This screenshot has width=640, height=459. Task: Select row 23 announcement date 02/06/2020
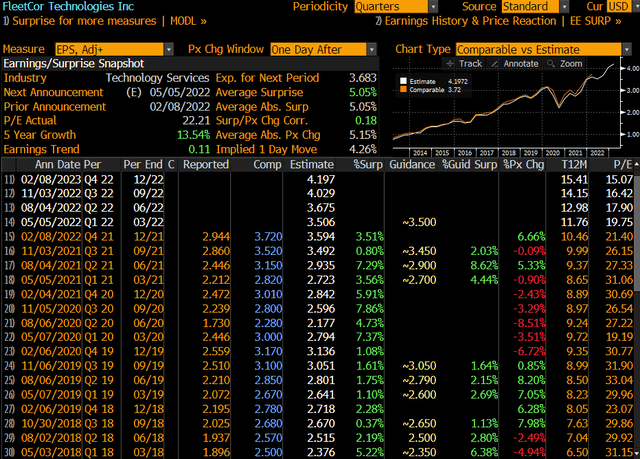[x=51, y=351]
